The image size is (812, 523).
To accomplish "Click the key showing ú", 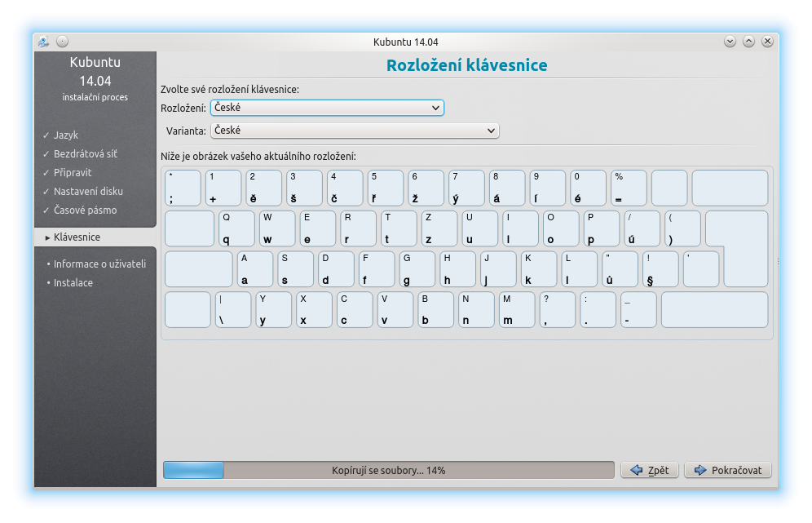I will click(x=642, y=228).
